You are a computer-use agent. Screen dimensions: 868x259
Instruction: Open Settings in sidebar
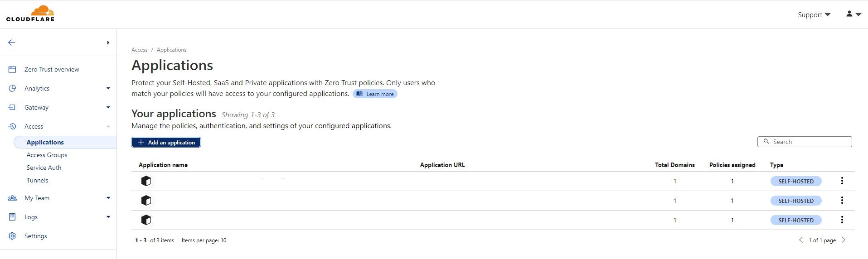coord(36,236)
